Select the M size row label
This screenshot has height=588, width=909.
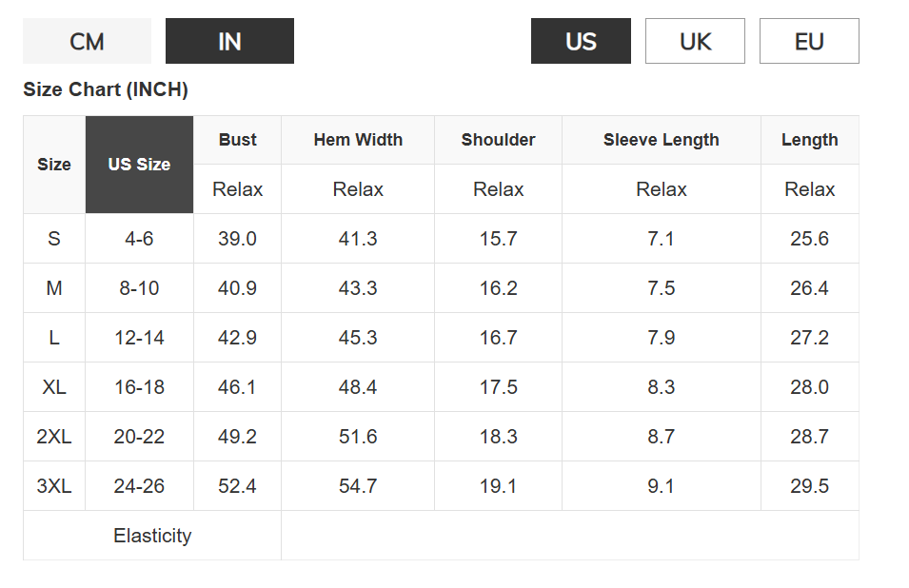(x=54, y=288)
